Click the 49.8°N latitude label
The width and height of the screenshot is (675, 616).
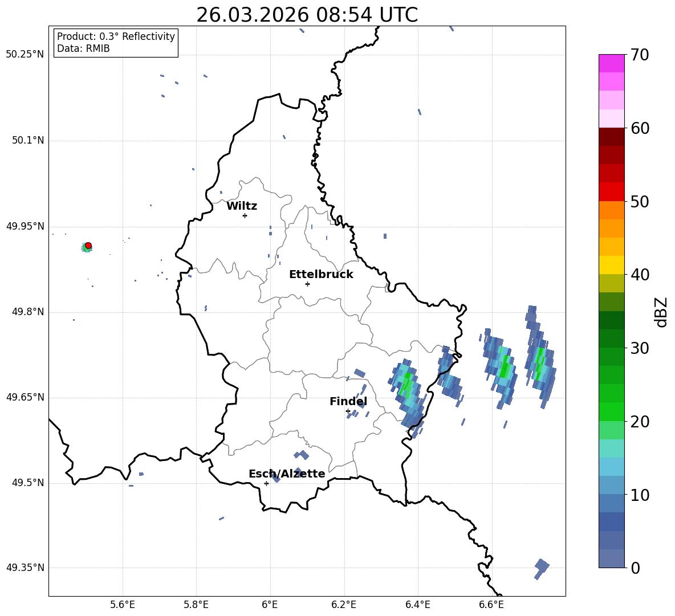[28, 312]
